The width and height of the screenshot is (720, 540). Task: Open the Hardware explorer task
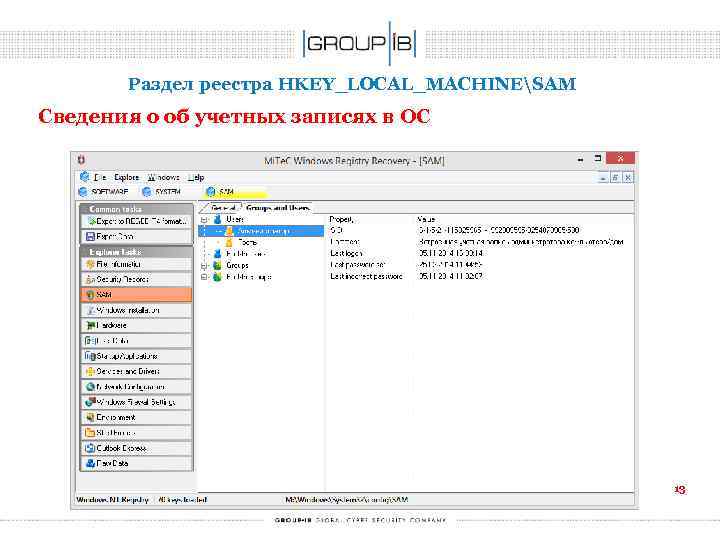click(x=136, y=325)
